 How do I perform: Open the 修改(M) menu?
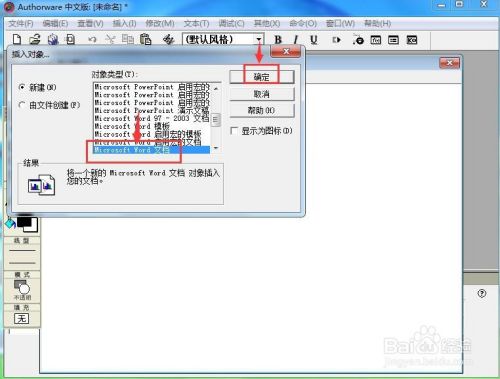pos(160,24)
